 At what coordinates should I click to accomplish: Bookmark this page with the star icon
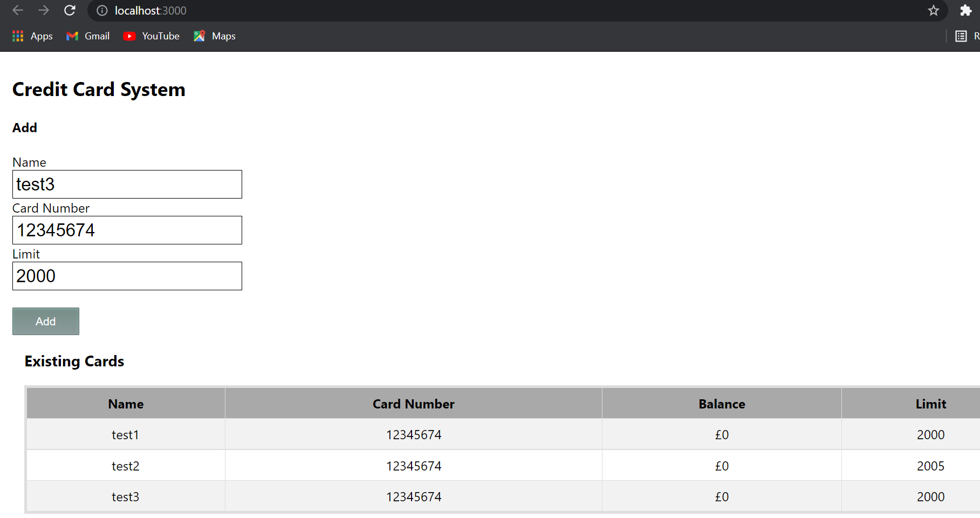[934, 11]
